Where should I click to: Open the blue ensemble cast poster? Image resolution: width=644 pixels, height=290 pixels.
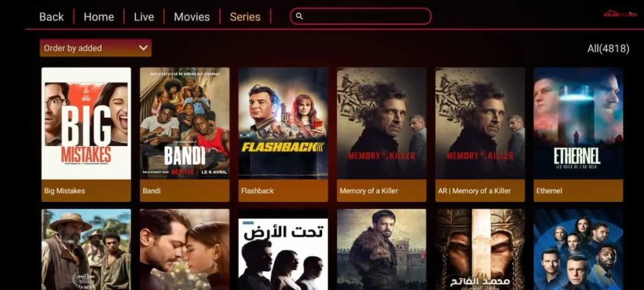coord(579,250)
